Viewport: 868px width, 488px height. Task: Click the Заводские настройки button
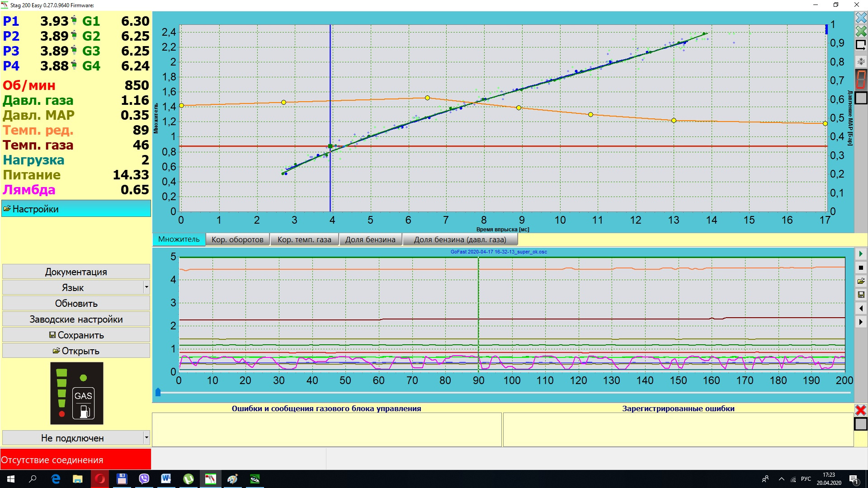click(x=76, y=319)
